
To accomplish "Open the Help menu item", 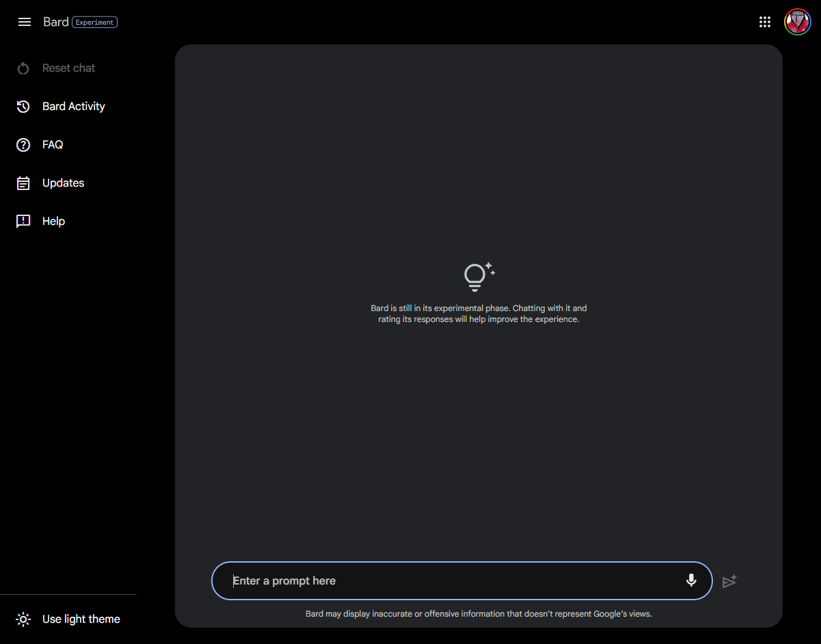I will tap(53, 222).
